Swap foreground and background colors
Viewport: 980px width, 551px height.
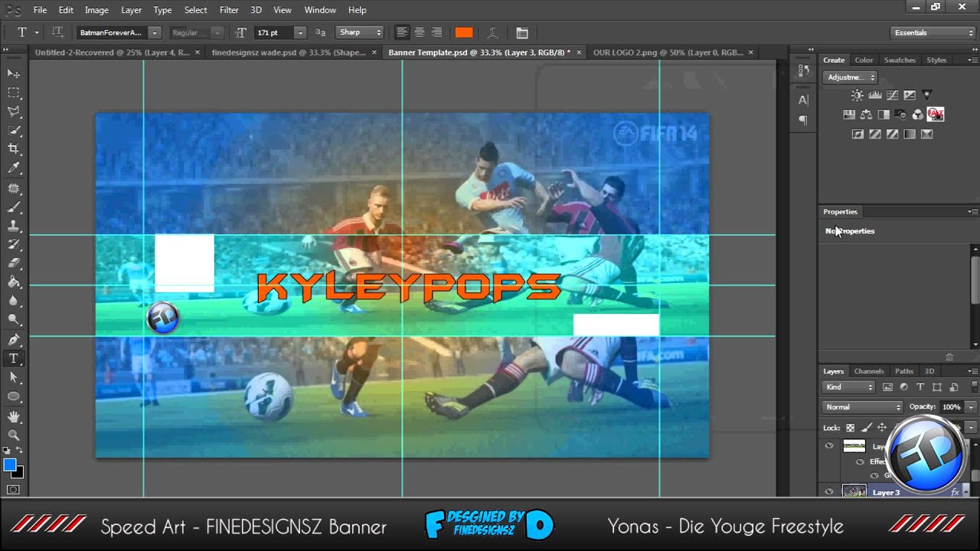click(x=19, y=450)
